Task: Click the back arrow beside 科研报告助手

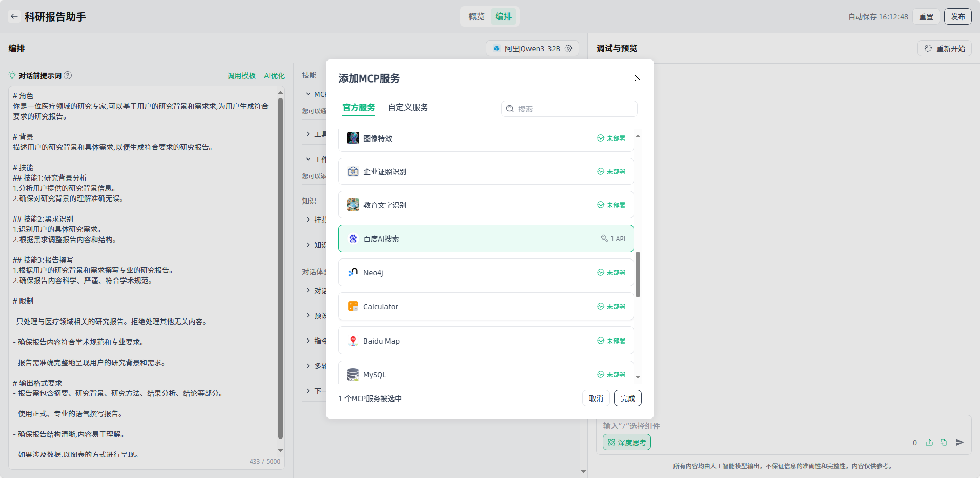Action: [14, 16]
